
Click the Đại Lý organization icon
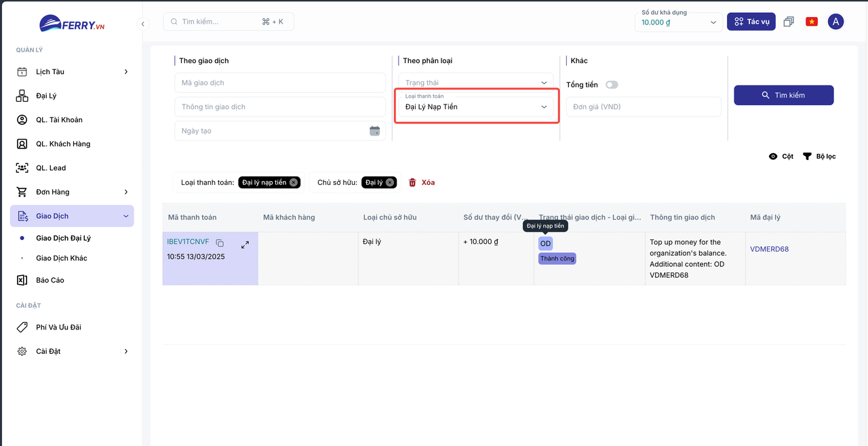22,96
